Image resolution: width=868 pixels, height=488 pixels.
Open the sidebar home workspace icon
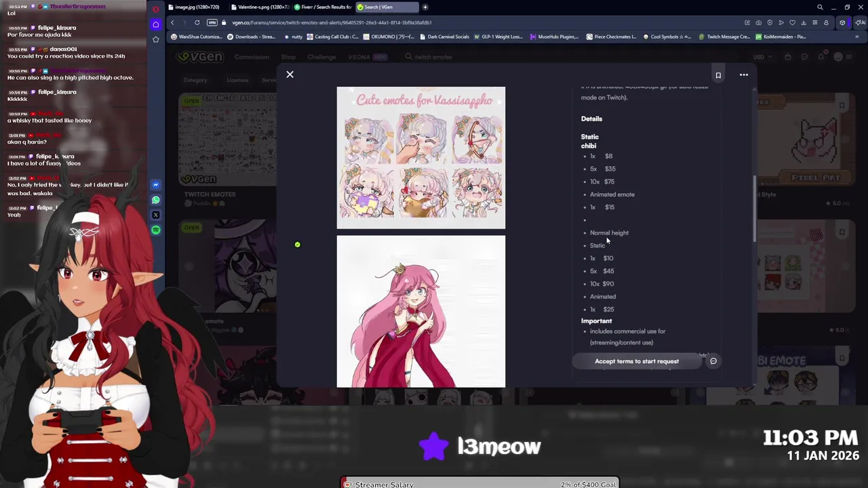click(x=155, y=24)
